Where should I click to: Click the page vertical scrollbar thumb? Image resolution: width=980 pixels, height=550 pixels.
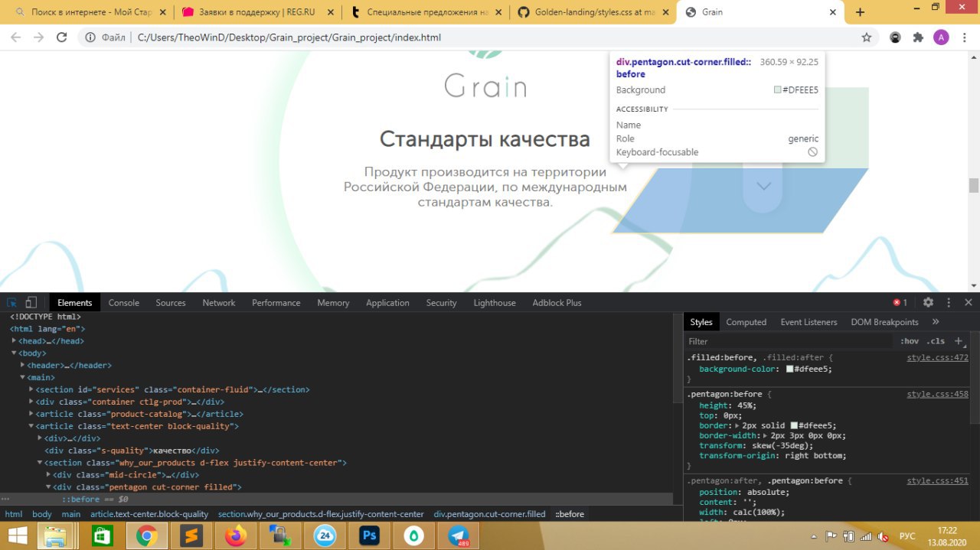coord(974,185)
